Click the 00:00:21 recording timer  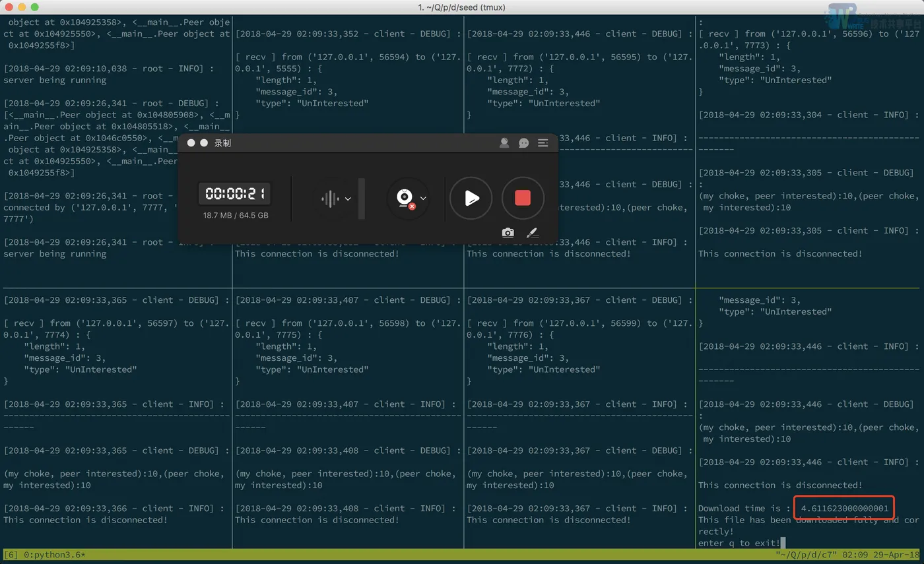coord(235,193)
